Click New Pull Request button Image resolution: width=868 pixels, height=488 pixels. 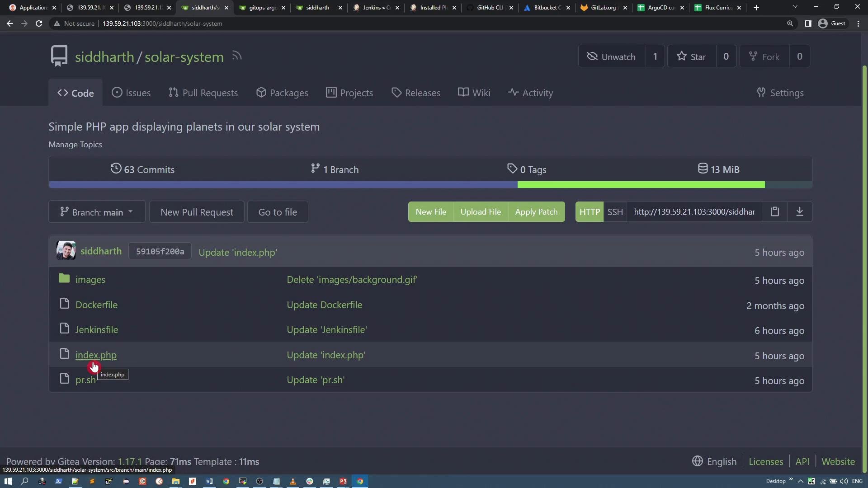(x=197, y=212)
